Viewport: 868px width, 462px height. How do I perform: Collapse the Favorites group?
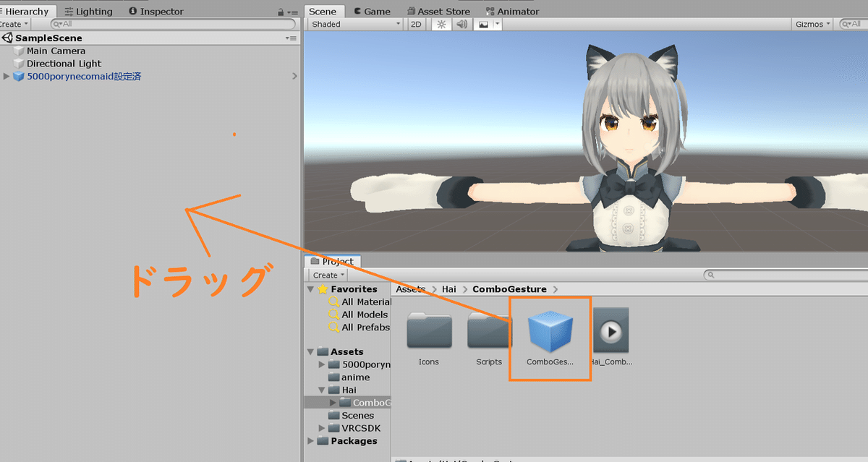click(311, 289)
